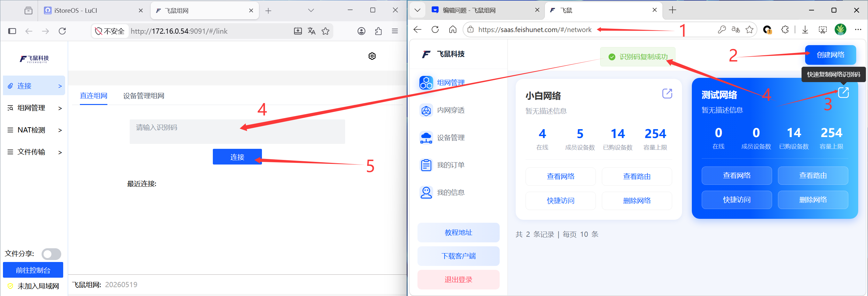Open the three-dot menu in right browser
Viewport: 868px width, 296px height.
pyautogui.click(x=858, y=30)
